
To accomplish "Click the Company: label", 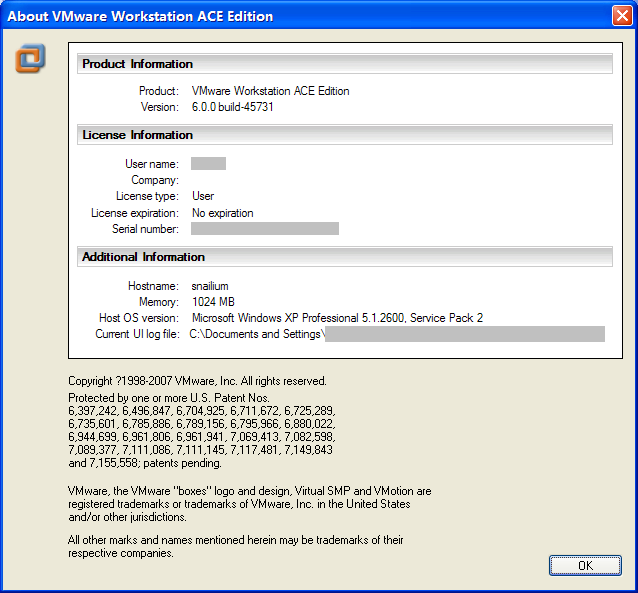I will (155, 180).
